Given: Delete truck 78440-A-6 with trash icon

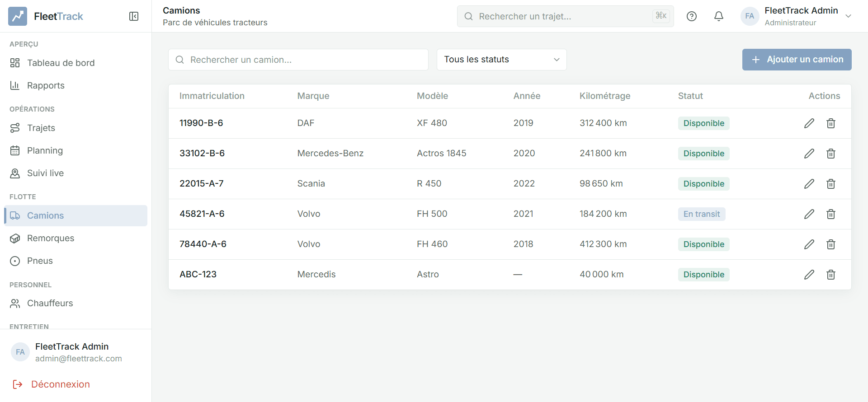Looking at the screenshot, I should pos(831,244).
